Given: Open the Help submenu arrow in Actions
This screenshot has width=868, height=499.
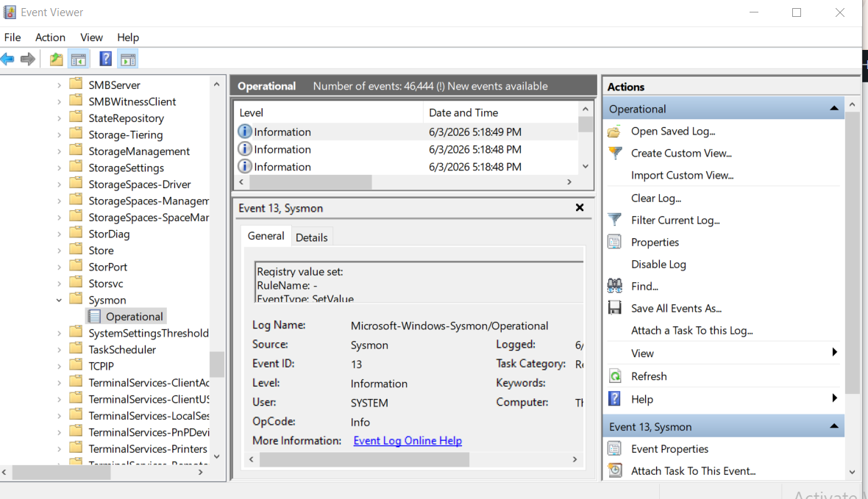Looking at the screenshot, I should tap(834, 398).
